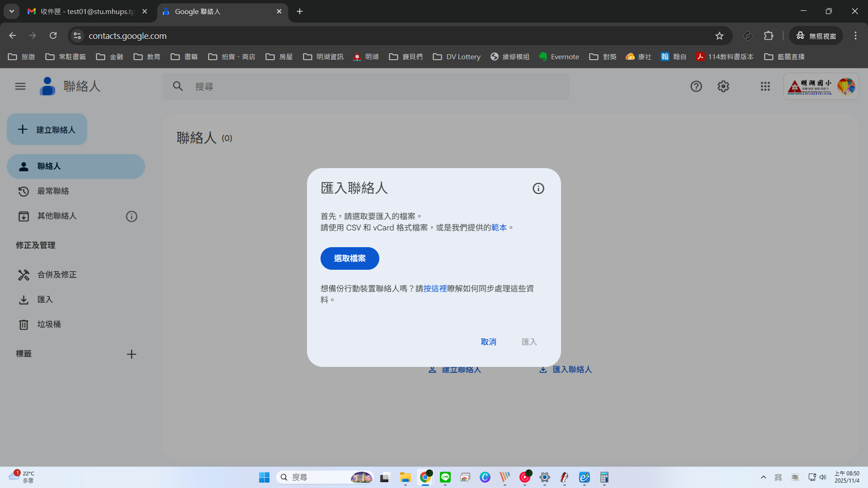
Task: Bookmark this page with star icon
Action: tap(719, 36)
